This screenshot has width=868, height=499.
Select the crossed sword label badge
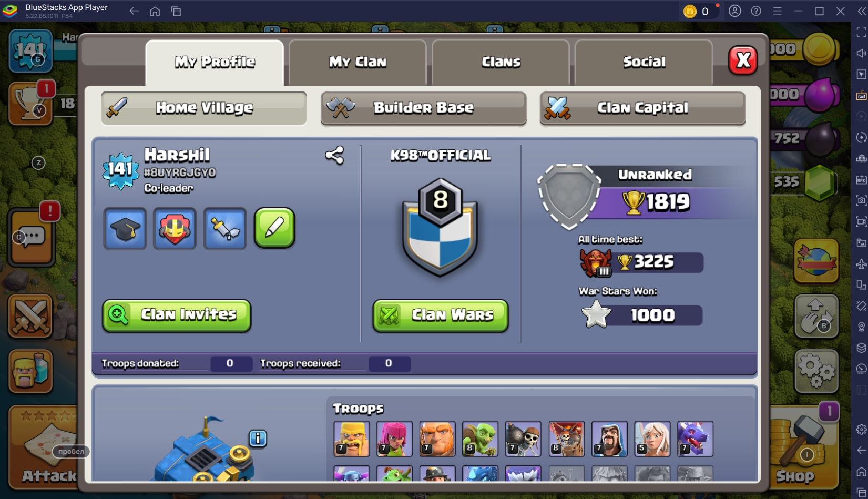[224, 229]
